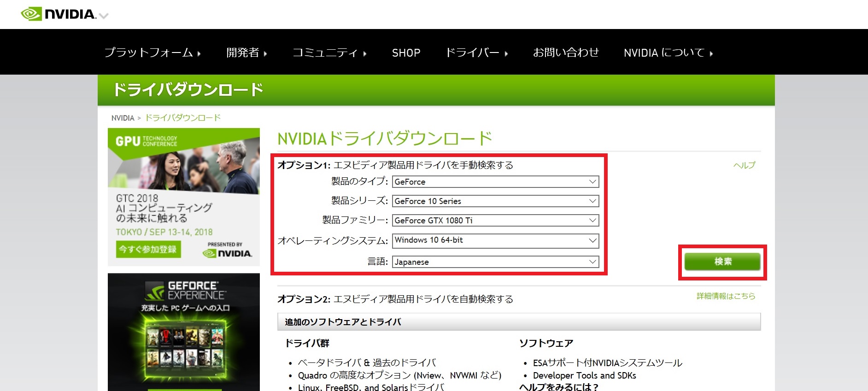Open the お問い合わせ page
The width and height of the screenshot is (868, 391).
[x=566, y=53]
